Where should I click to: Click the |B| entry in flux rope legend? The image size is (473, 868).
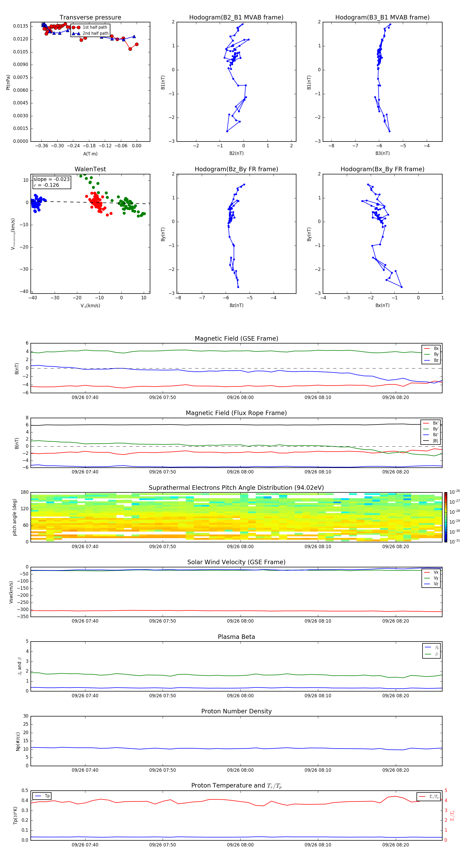(x=431, y=441)
